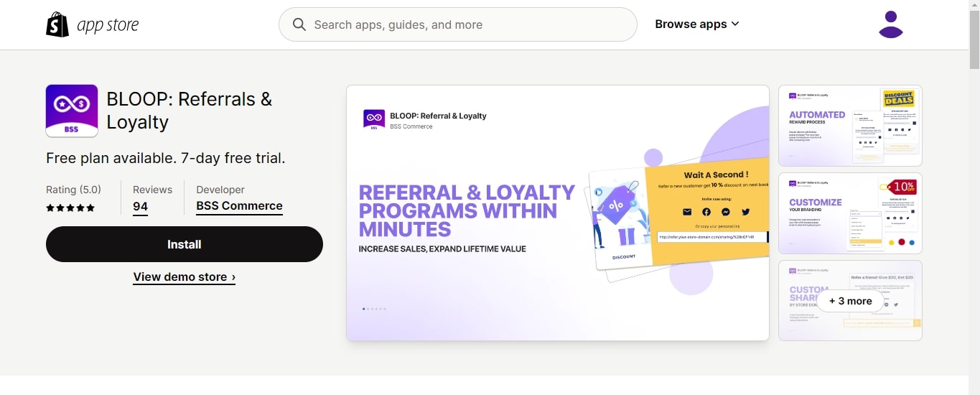Click the mail icon in main slide
980x395 pixels.
tap(687, 212)
